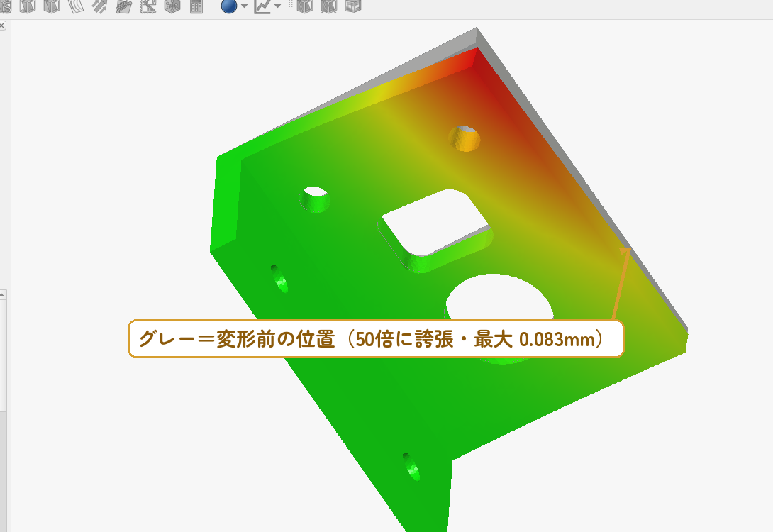Close the left side panel with X
The image size is (773, 532).
[2, 25]
